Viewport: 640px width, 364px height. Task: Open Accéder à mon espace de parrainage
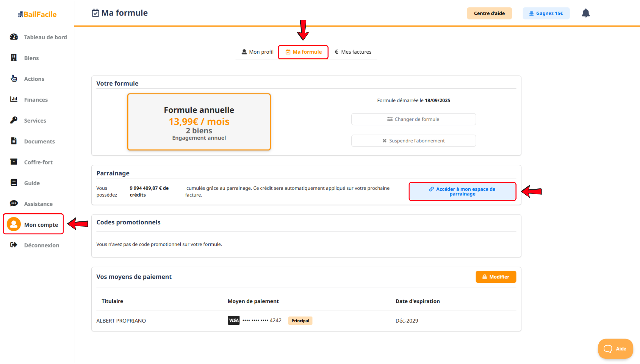[x=462, y=191]
